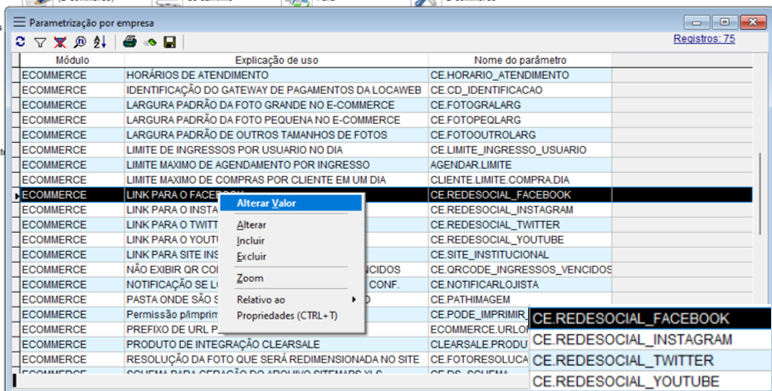The height and width of the screenshot is (391, 772).
Task: Open the filter funnel tool
Action: (40, 43)
